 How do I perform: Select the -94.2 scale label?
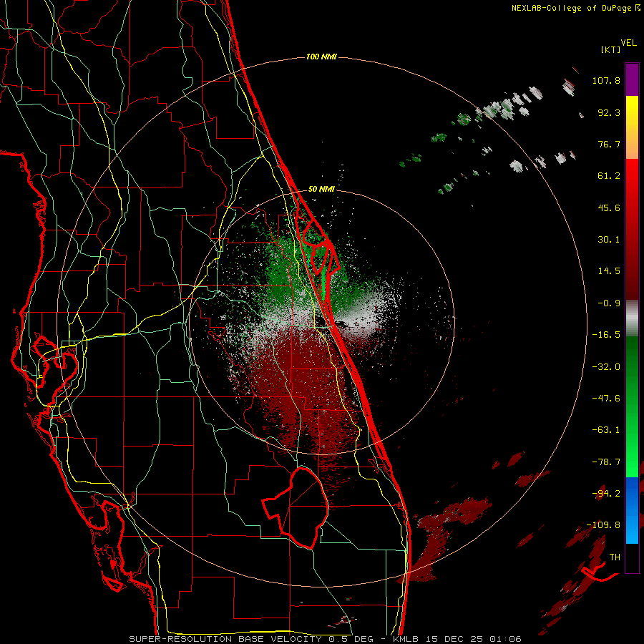pos(606,494)
